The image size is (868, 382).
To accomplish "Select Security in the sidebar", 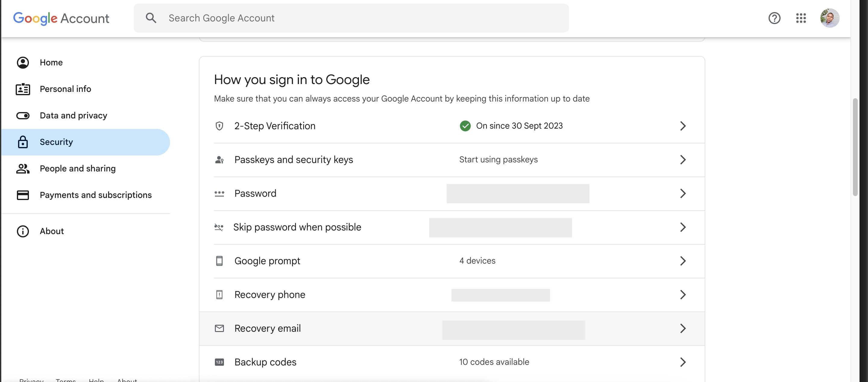I will click(56, 142).
